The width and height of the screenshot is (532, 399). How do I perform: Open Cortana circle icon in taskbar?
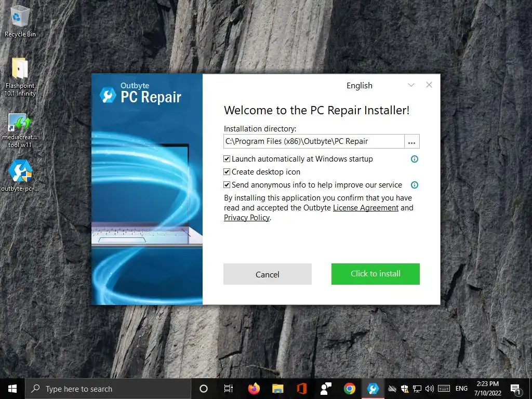click(204, 389)
